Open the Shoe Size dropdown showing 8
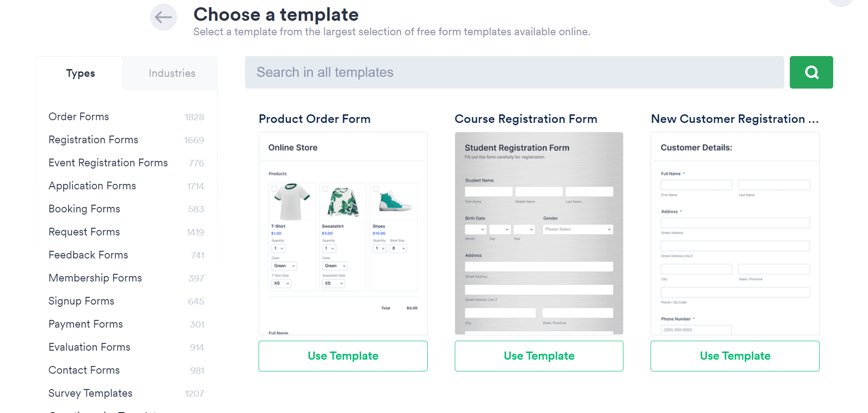868x413 pixels. tap(398, 249)
